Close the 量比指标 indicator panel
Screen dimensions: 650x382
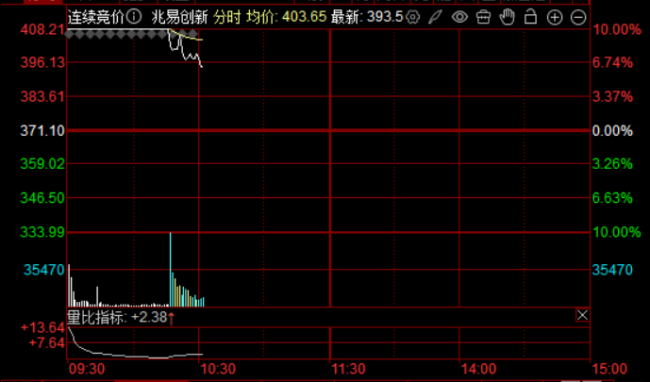coord(582,315)
